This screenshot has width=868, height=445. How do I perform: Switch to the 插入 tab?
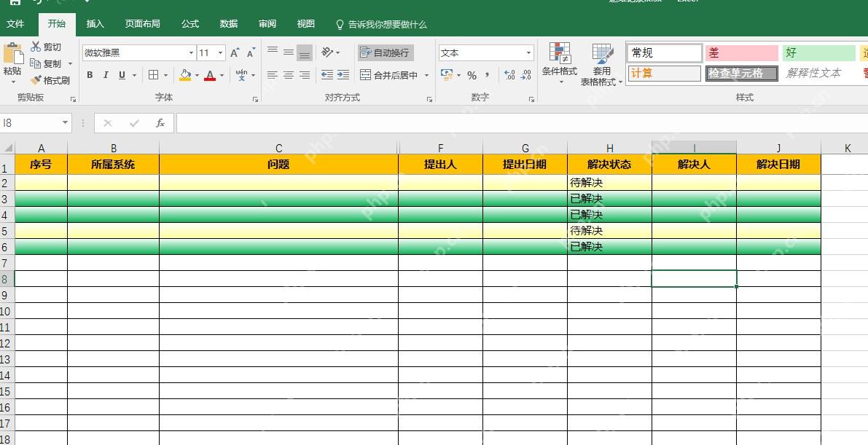(95, 24)
